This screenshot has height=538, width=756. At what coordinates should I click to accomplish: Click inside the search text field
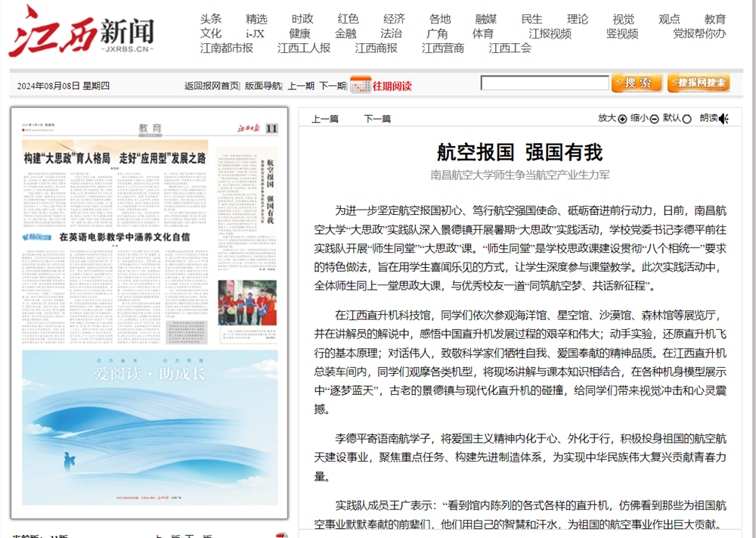point(544,83)
